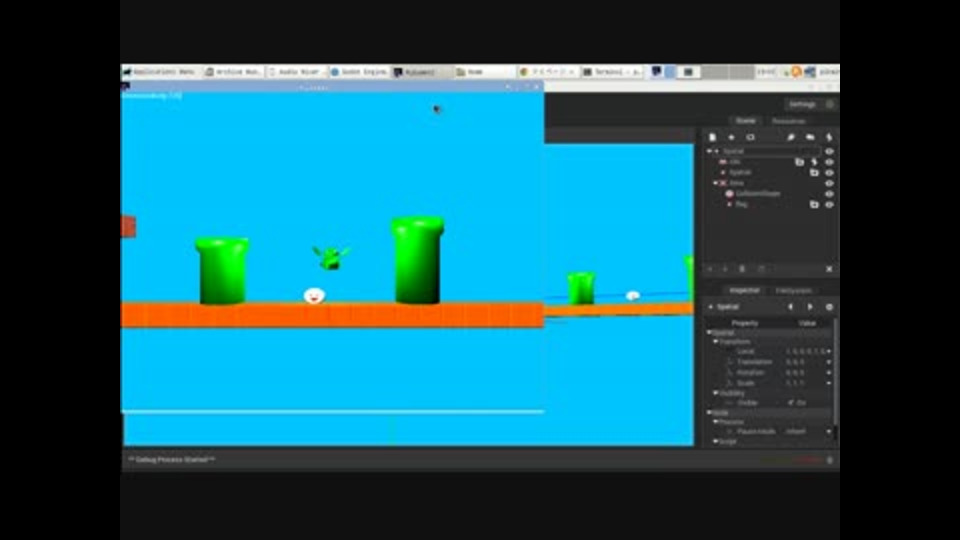The width and height of the screenshot is (960, 540).
Task: Switch to Audio Mixer taskbar entry
Action: [298, 72]
